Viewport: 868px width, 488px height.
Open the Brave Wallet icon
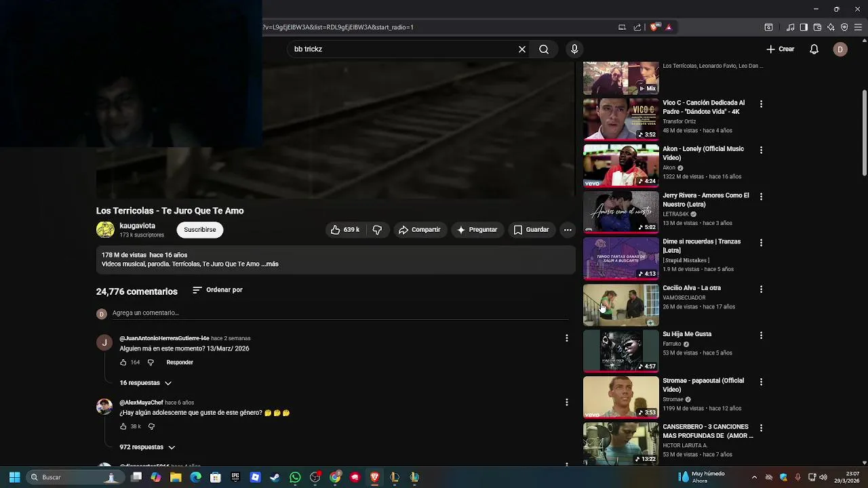point(817,27)
